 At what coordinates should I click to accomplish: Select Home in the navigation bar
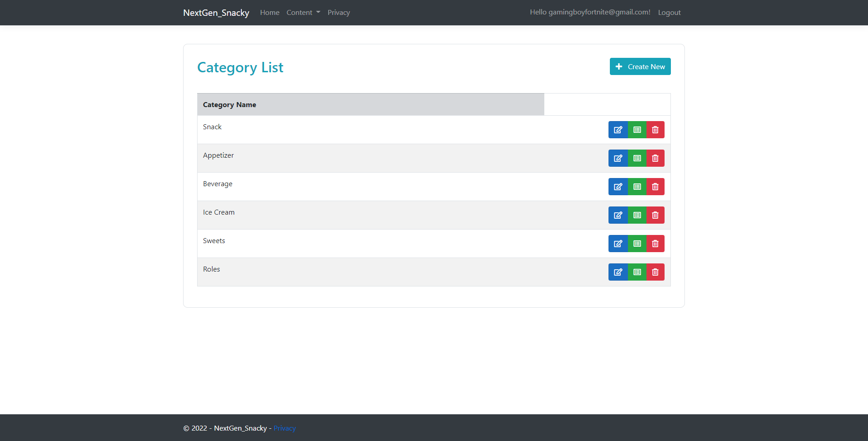pyautogui.click(x=269, y=12)
